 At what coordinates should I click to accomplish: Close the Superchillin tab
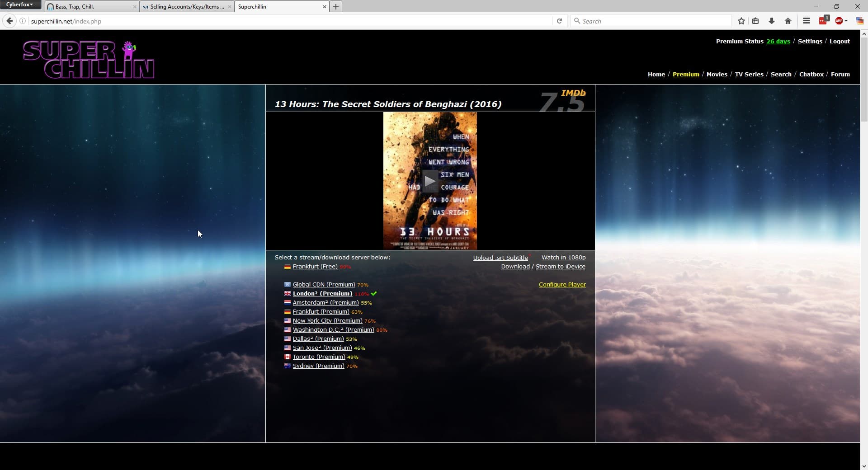(324, 7)
